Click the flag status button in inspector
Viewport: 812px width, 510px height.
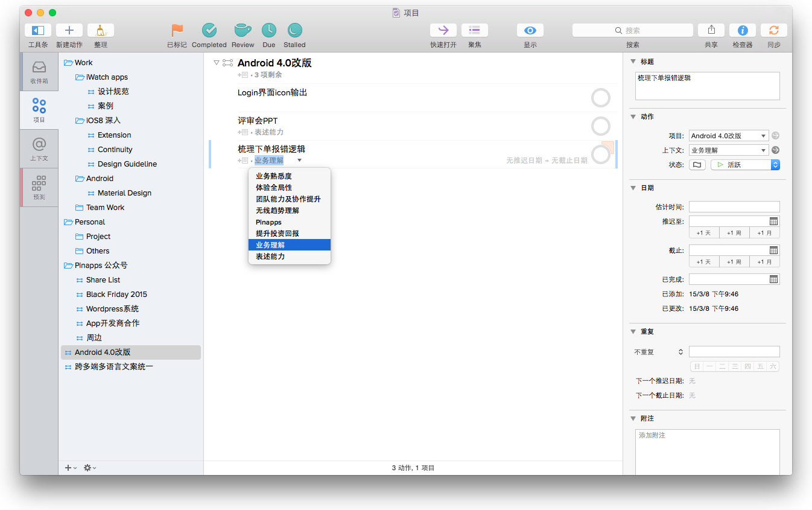coord(697,165)
